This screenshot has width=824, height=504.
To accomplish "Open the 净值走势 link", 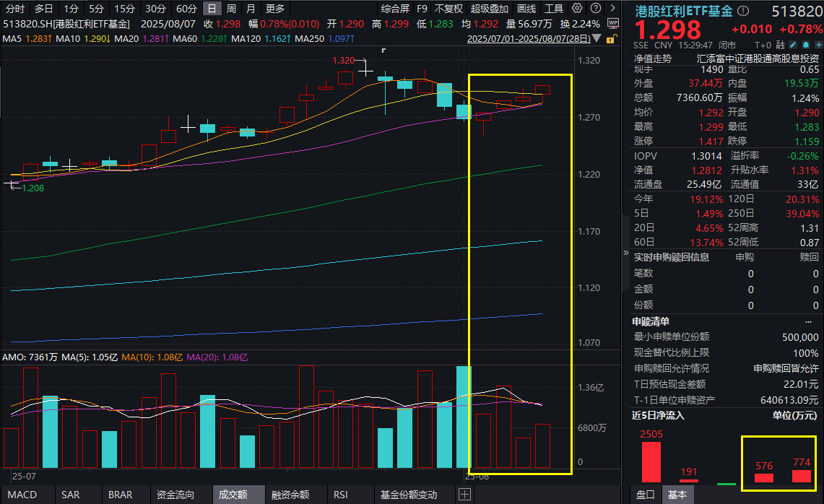I will point(652,58).
